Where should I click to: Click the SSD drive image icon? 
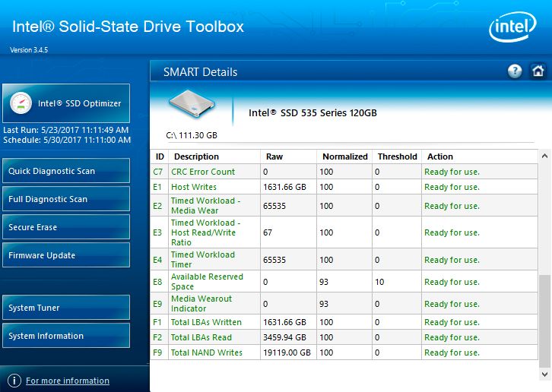(191, 106)
